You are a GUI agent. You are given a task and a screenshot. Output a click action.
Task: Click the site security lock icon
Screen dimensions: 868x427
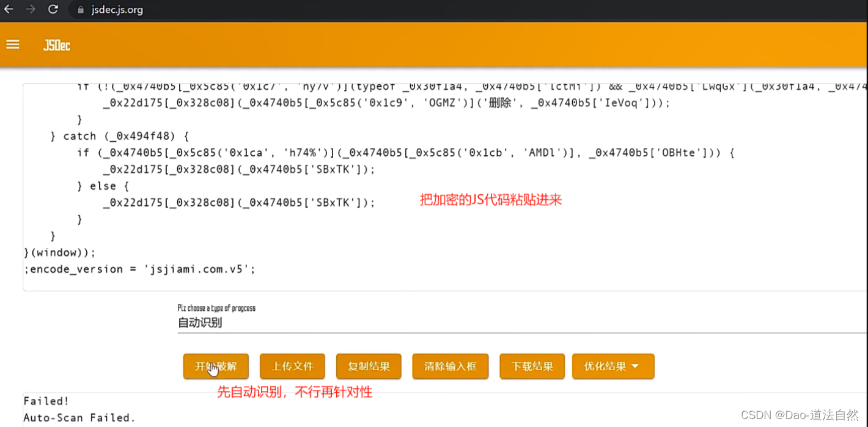click(80, 10)
